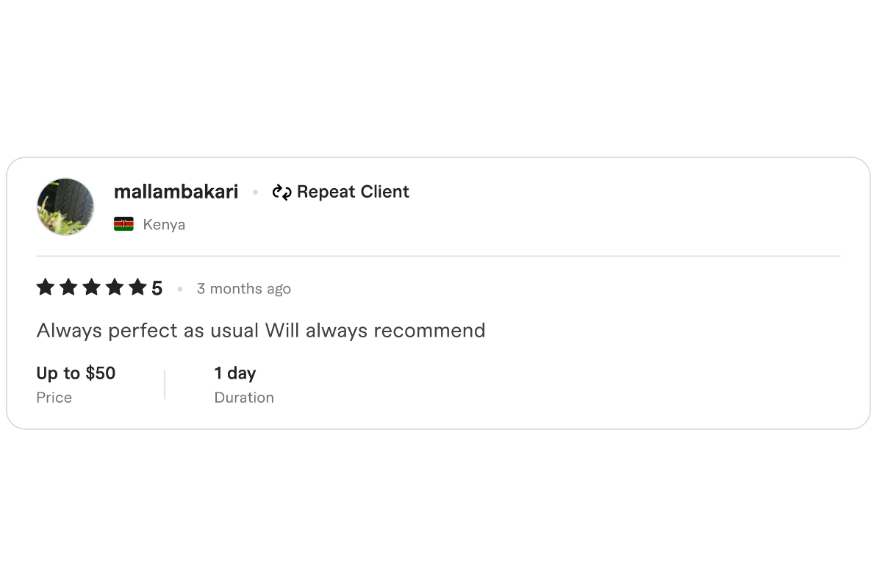Click the username mallambakari
Viewport: 882px width, 588px height.
176,192
